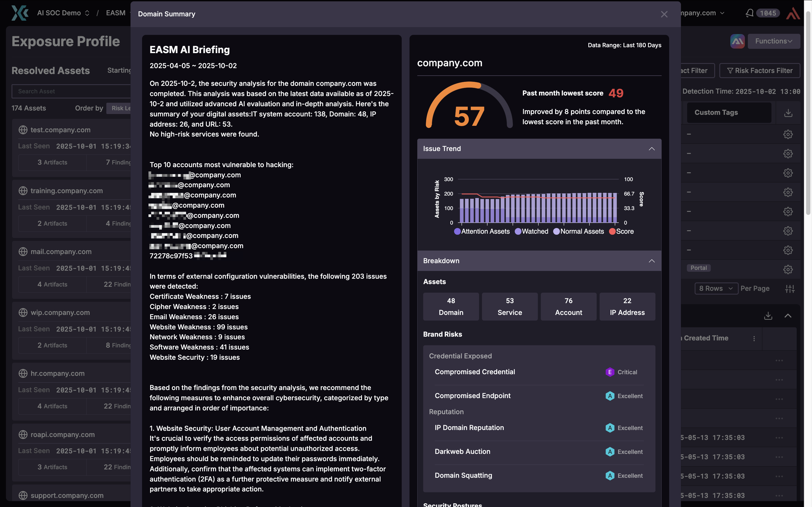Viewport: 812px width, 507px height.
Task: Collapse the Breakdown section
Action: pyautogui.click(x=652, y=260)
